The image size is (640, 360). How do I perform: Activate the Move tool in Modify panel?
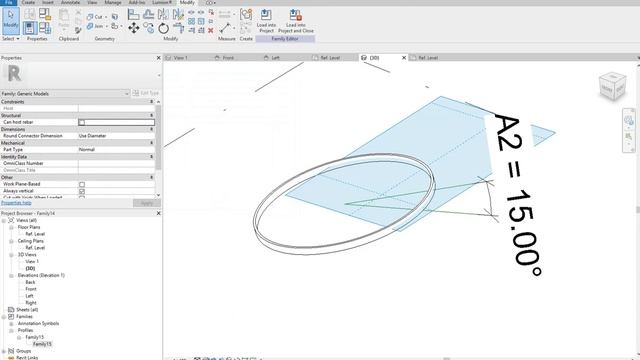(133, 28)
